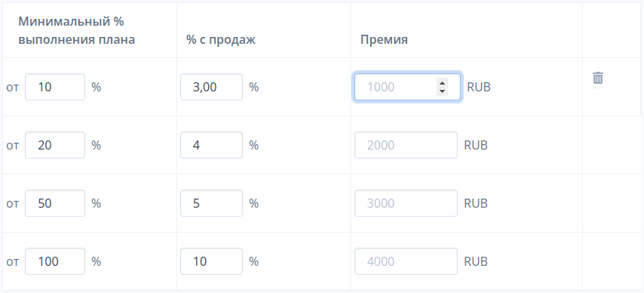644x293 pixels.
Task: Click the 'Премия' column header
Action: coord(384,40)
